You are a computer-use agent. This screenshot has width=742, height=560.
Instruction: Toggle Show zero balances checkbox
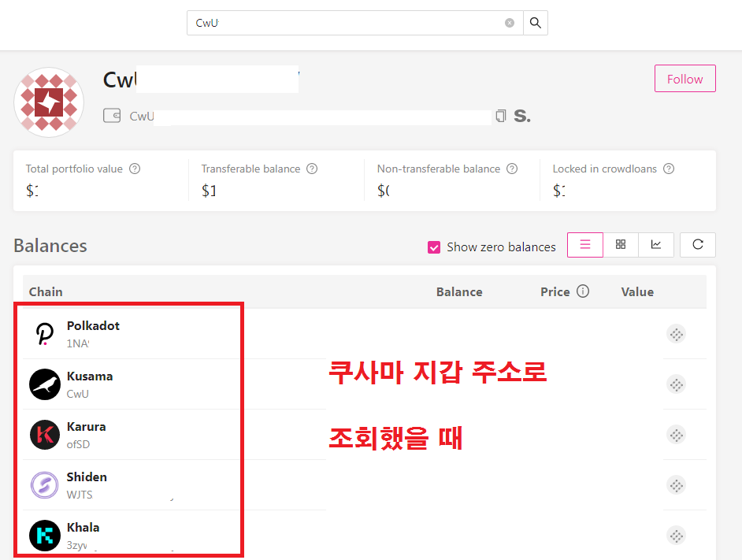pyautogui.click(x=434, y=247)
